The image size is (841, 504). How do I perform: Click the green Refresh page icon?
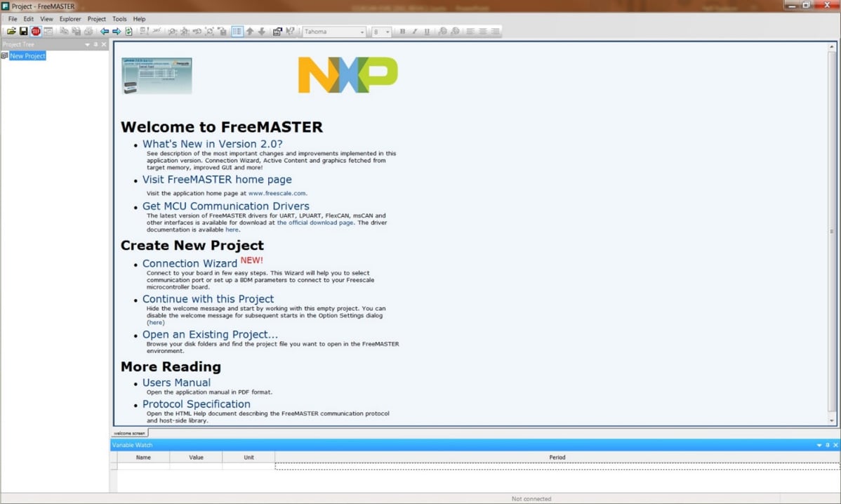128,32
